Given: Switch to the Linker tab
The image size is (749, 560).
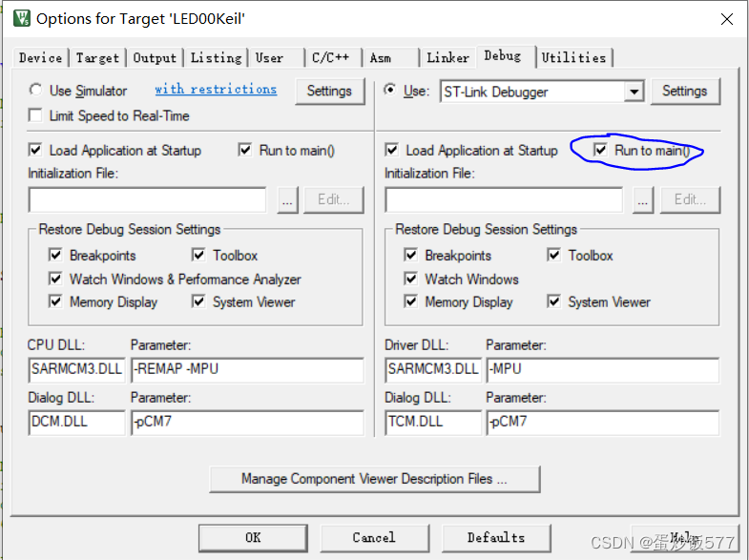Looking at the screenshot, I should [448, 58].
